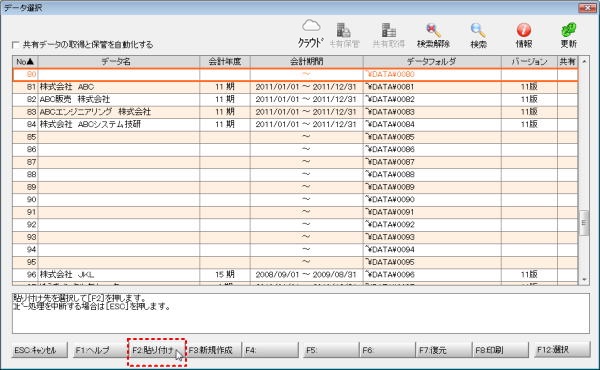This screenshot has width=600, height=370.
Task: Click the 共有取得 toolbar icon
Action: pyautogui.click(x=388, y=35)
